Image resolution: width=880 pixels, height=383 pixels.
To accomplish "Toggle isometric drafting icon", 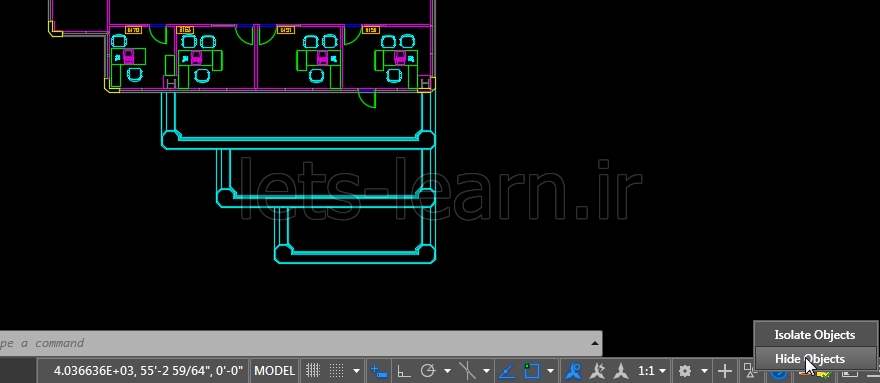I will [467, 371].
